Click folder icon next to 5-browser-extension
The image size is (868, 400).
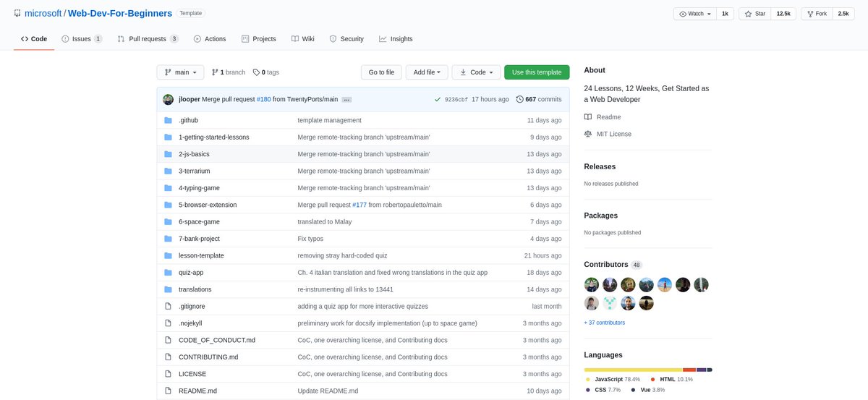click(x=168, y=205)
